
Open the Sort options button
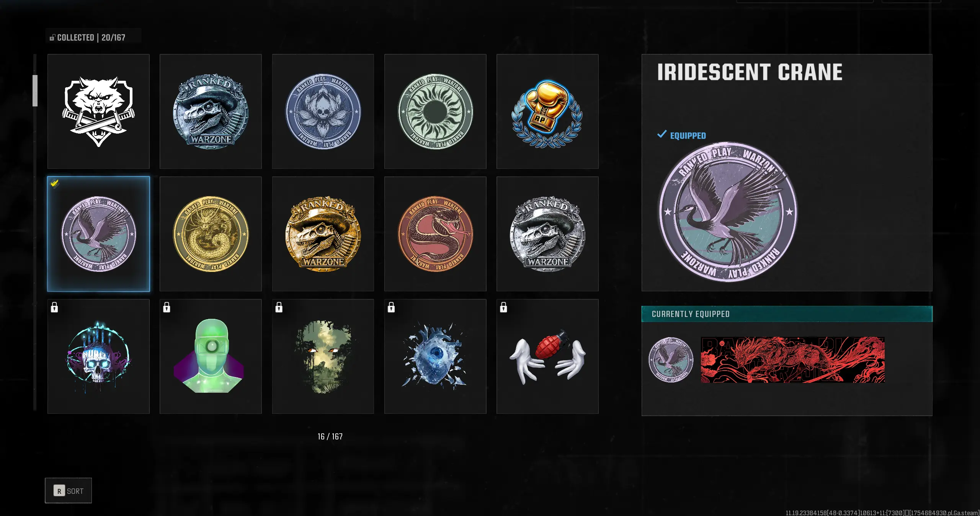coord(68,490)
